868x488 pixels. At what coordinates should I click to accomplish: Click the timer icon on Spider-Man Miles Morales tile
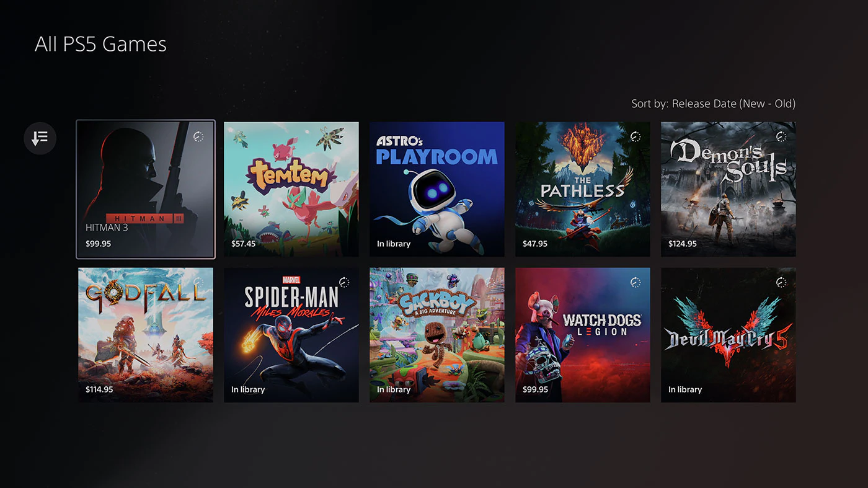(x=344, y=282)
